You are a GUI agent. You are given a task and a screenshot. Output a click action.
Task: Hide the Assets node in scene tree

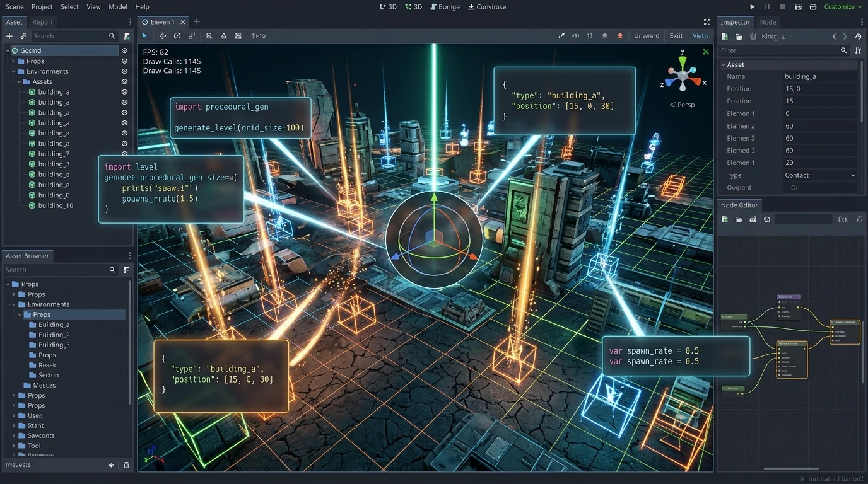point(124,82)
